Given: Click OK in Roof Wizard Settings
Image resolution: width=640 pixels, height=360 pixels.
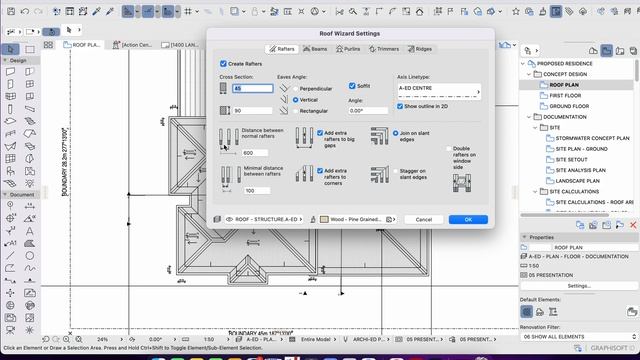Looking at the screenshot, I should 468,220.
